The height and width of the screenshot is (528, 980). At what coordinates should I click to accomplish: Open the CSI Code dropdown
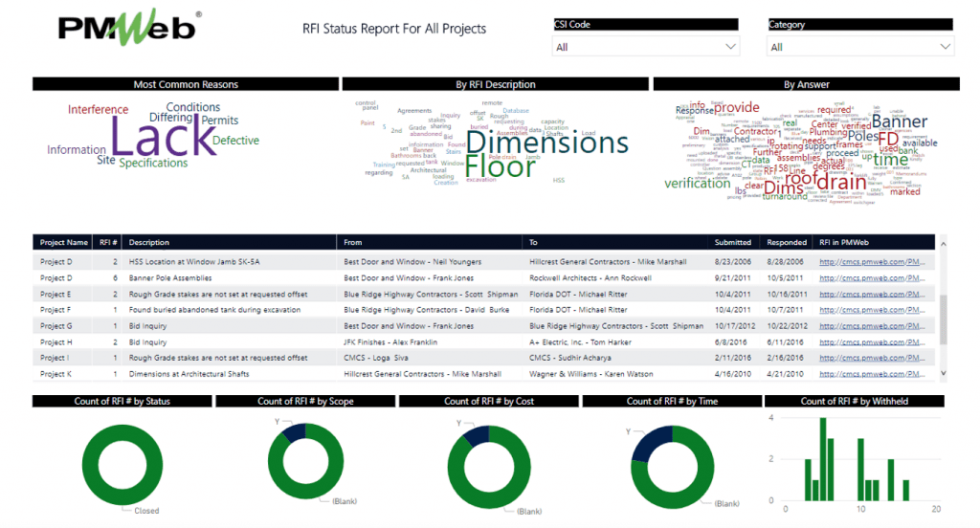(646, 47)
